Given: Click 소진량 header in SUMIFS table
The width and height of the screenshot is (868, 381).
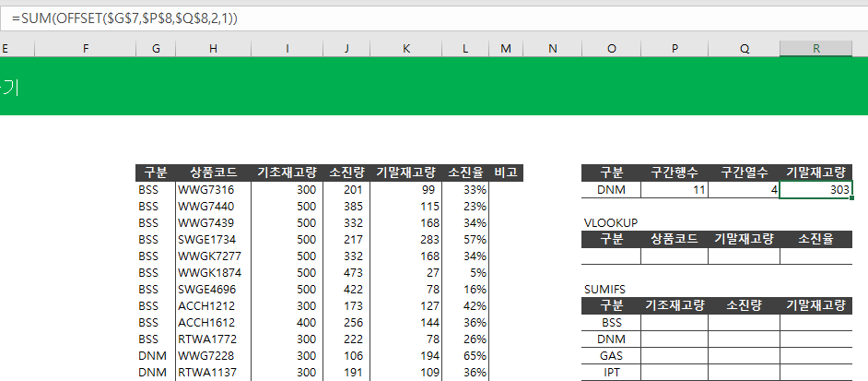Looking at the screenshot, I should click(x=745, y=305).
